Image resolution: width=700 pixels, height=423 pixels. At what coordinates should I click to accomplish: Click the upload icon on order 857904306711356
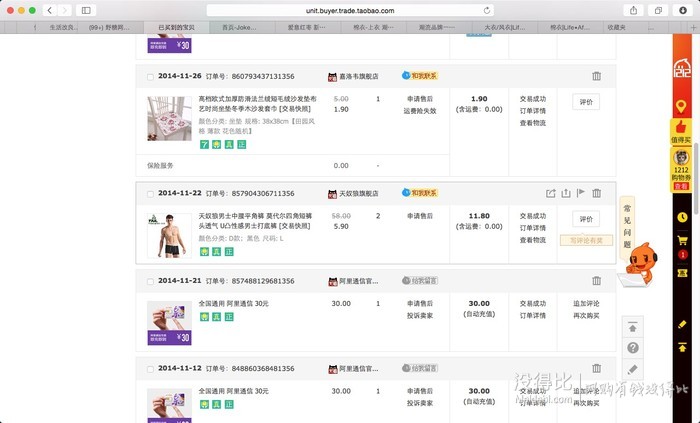[x=566, y=193]
